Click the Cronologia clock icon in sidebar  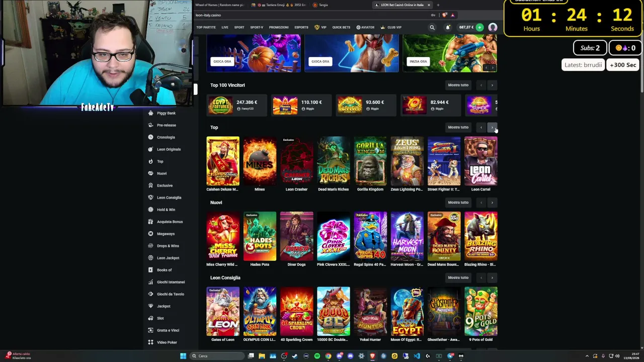tap(151, 137)
